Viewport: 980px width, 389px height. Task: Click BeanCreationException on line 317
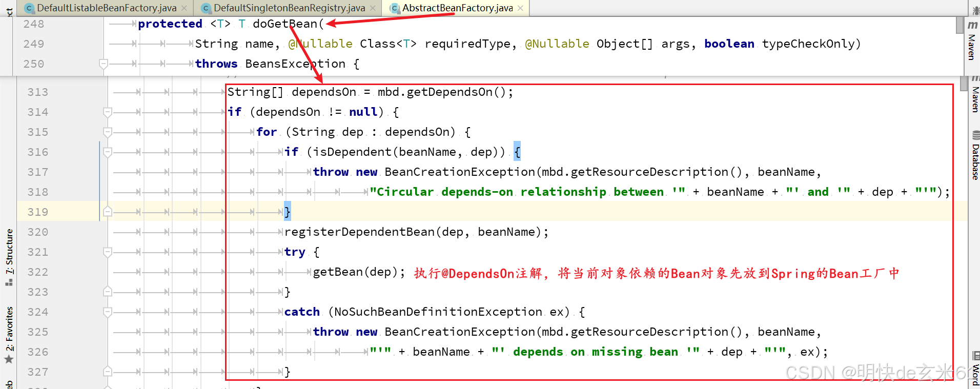pos(460,172)
